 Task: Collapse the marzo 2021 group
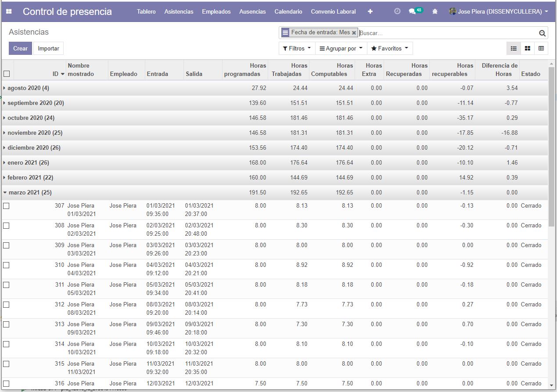(x=30, y=193)
